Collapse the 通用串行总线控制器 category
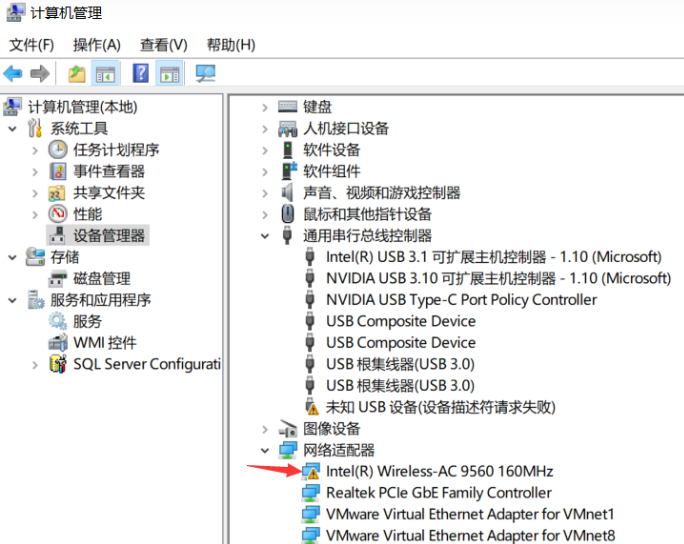The height and width of the screenshot is (544, 684). click(265, 236)
